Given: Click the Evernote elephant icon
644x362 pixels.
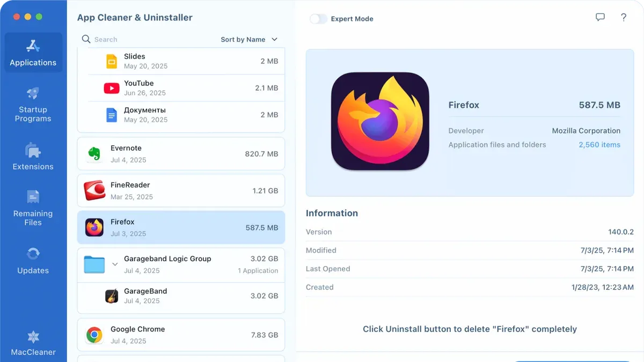Looking at the screenshot, I should click(x=94, y=154).
